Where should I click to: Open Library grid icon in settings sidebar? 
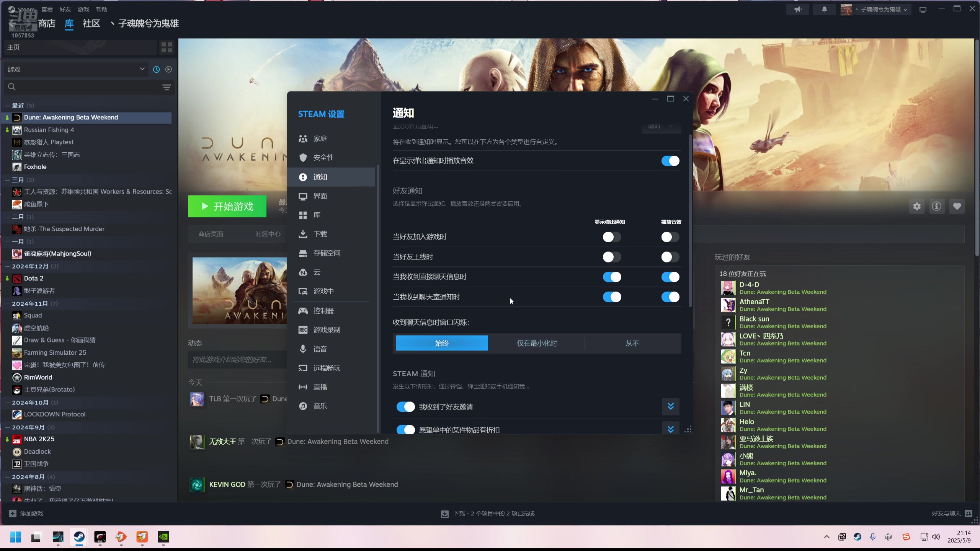click(303, 215)
